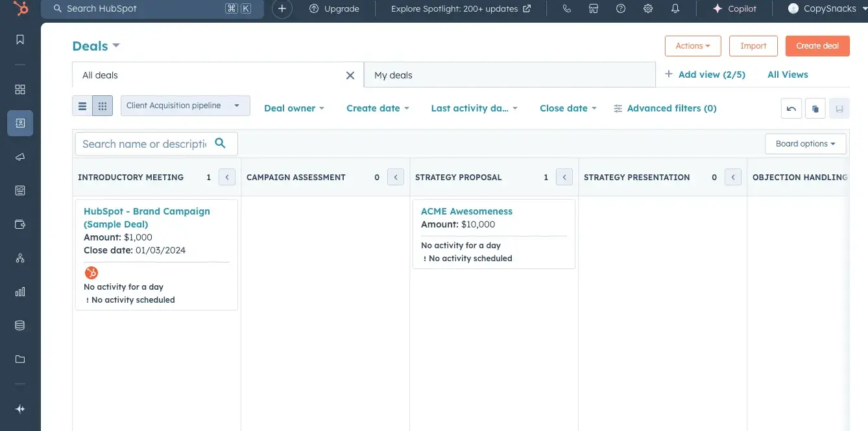Open the settings gear icon
The height and width of the screenshot is (431, 868).
pos(648,9)
